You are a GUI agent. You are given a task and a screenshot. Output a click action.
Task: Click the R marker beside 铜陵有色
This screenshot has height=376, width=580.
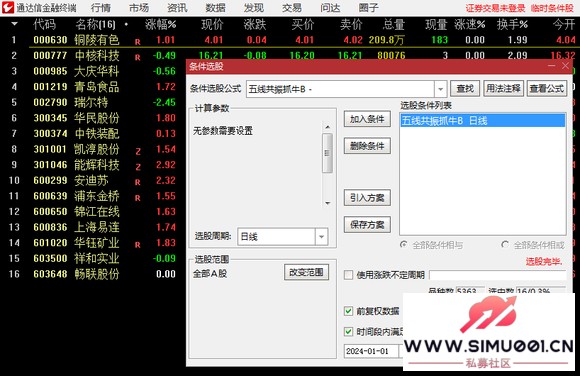point(138,42)
